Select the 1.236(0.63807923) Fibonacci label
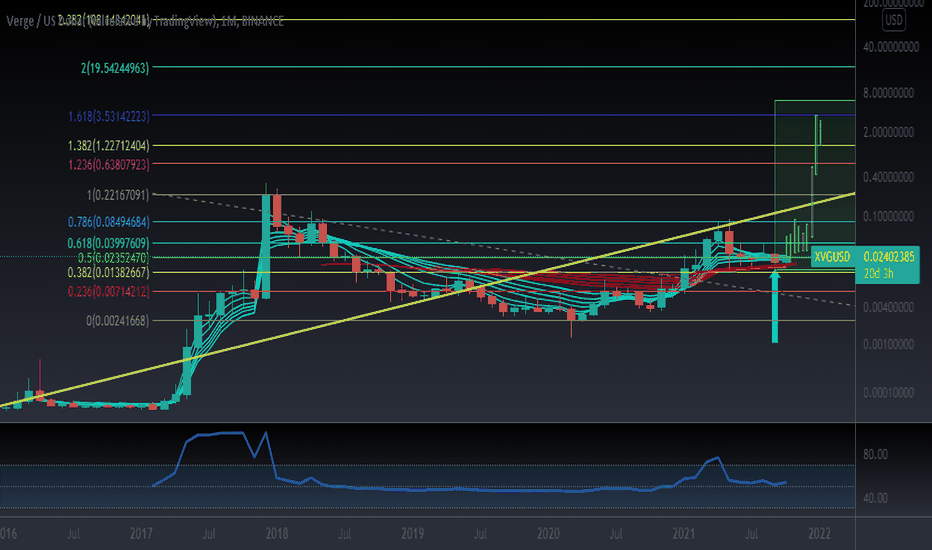Screen dimensions: 932x550 pyautogui.click(x=109, y=164)
